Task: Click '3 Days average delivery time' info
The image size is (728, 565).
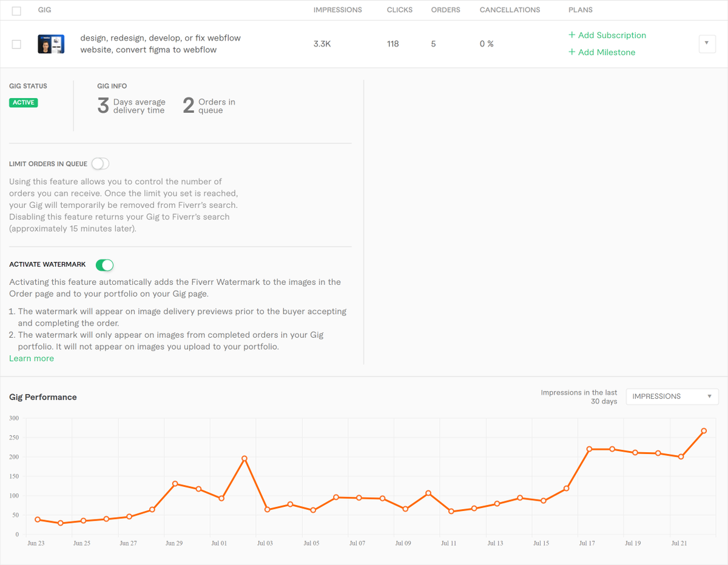Action: (x=131, y=106)
